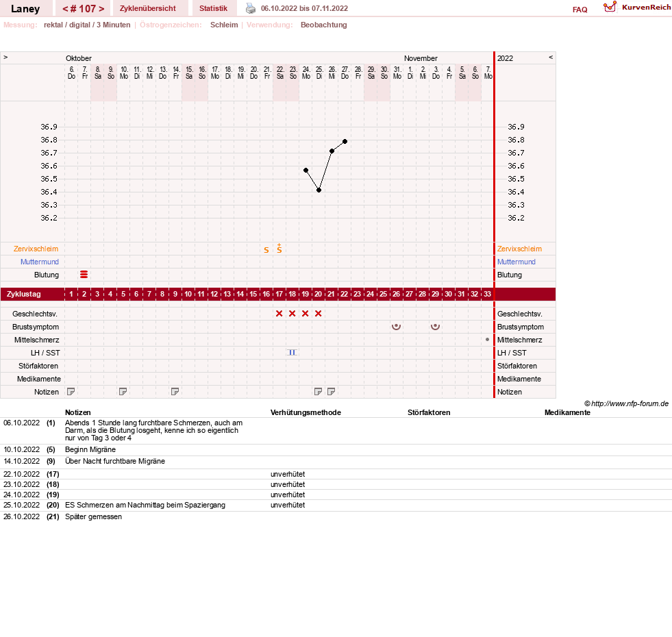
Task: Open the note icon for cycle day 1
Action: tap(71, 391)
